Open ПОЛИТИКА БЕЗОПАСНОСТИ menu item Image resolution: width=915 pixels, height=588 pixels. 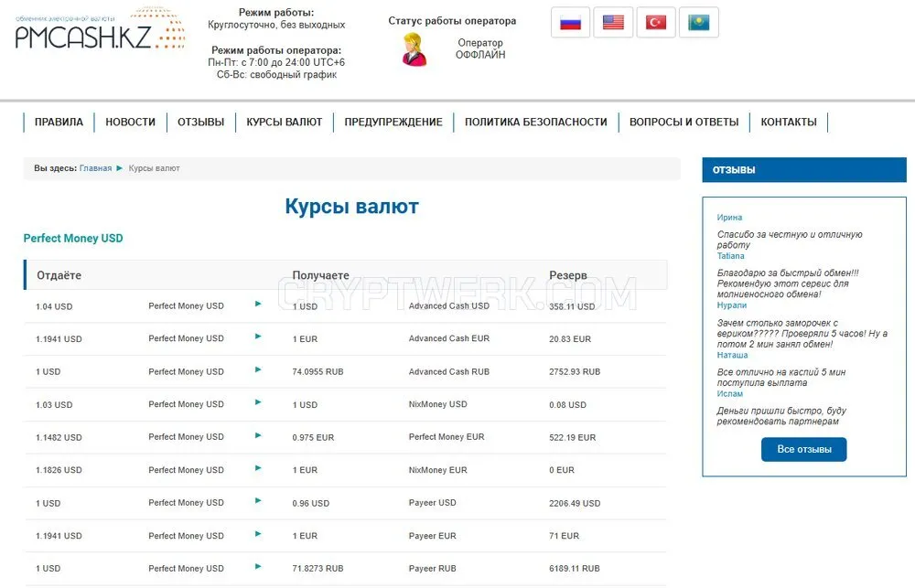(535, 122)
